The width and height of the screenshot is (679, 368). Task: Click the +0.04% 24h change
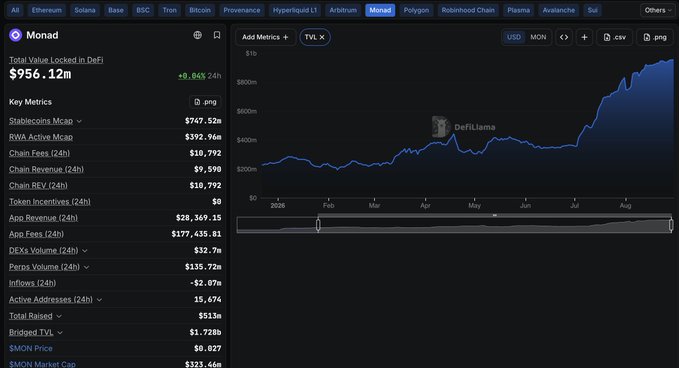[192, 76]
